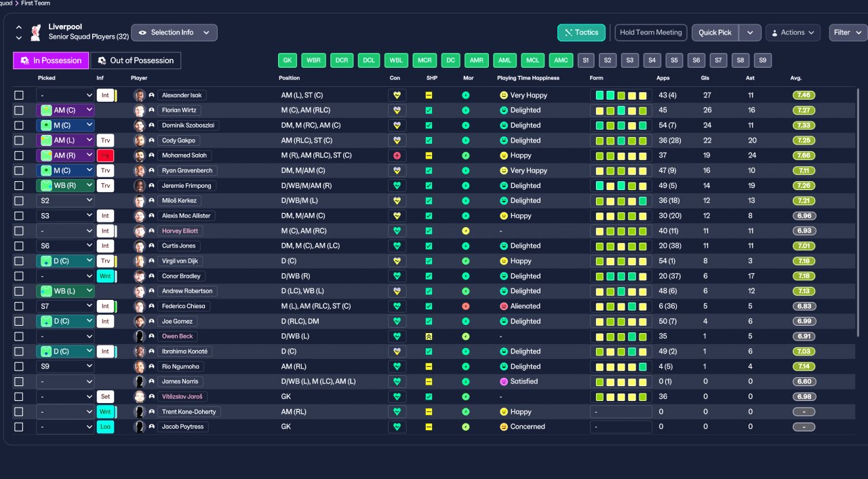
Task: Click Alexander Isak's heart condition icon
Action: pos(397,95)
